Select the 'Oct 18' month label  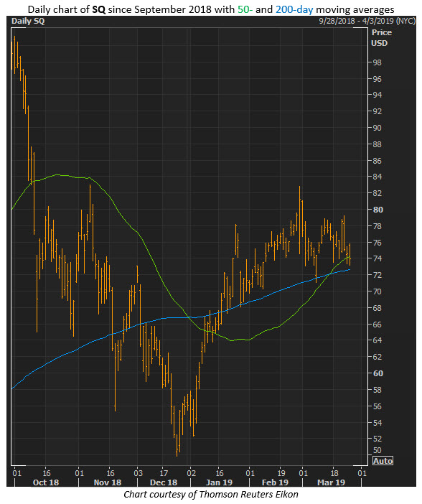point(46,482)
